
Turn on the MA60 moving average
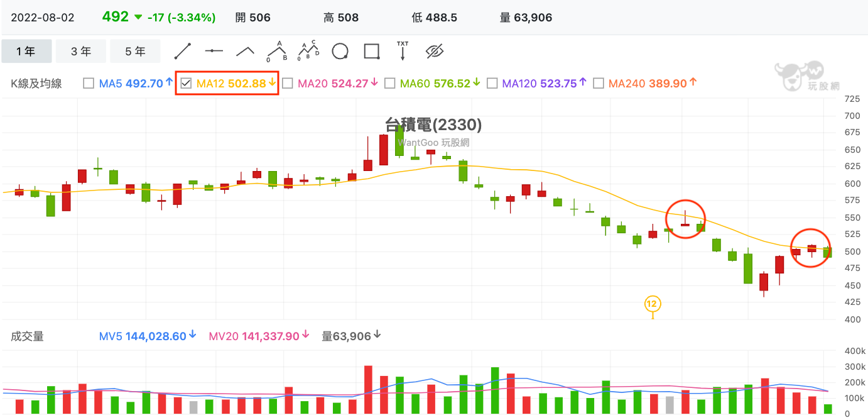(389, 83)
